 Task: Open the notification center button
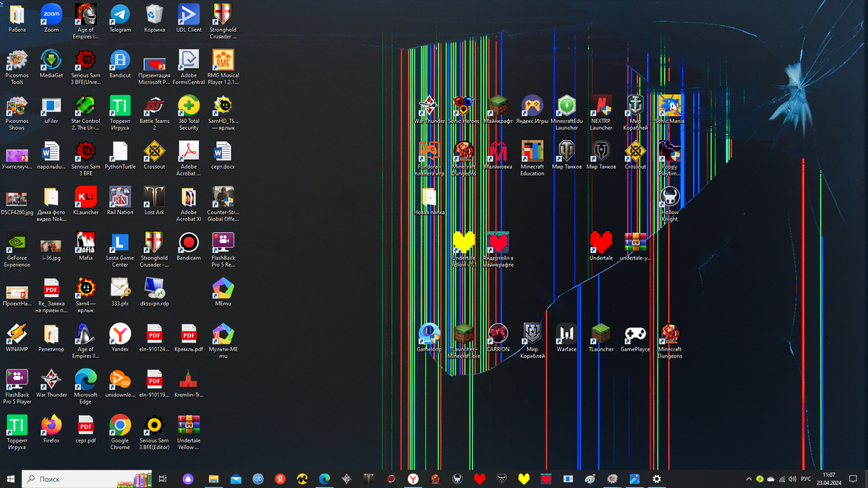tap(854, 479)
